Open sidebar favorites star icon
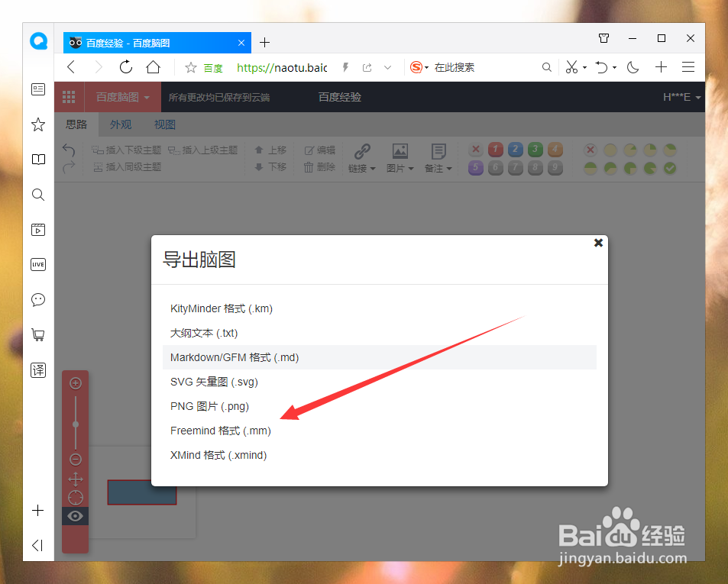728x584 pixels. [x=38, y=124]
